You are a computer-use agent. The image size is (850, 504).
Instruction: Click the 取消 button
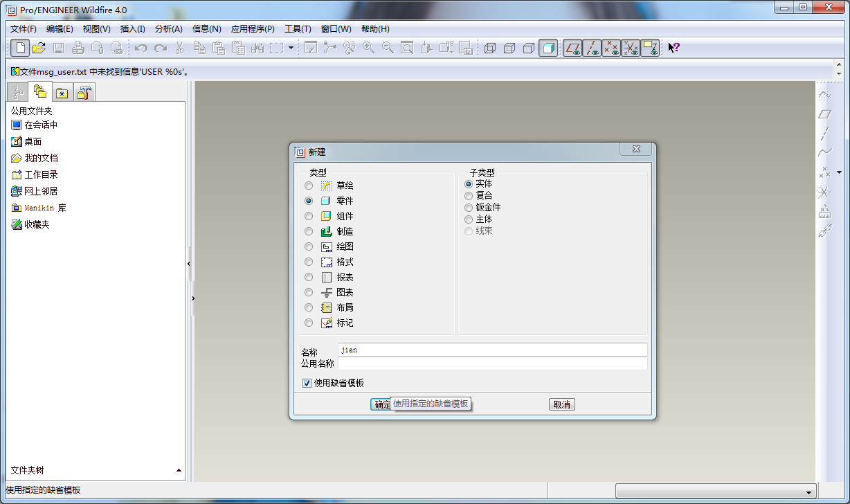click(x=562, y=405)
